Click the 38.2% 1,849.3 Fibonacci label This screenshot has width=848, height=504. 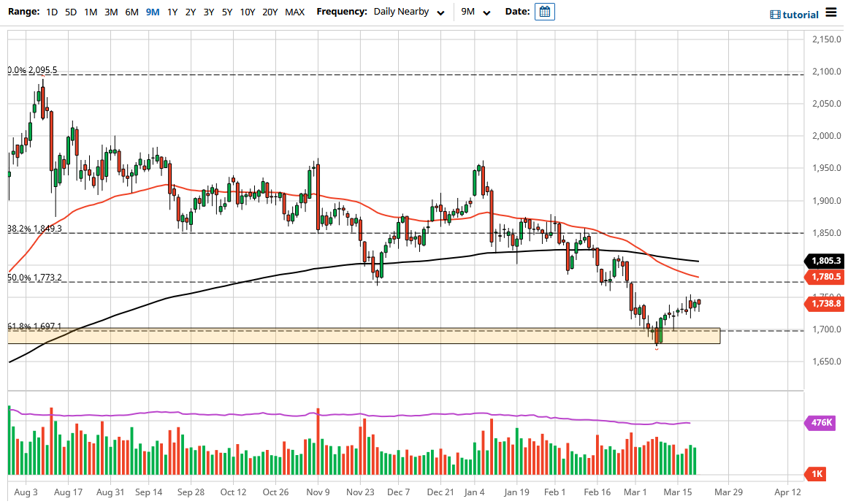pyautogui.click(x=34, y=229)
